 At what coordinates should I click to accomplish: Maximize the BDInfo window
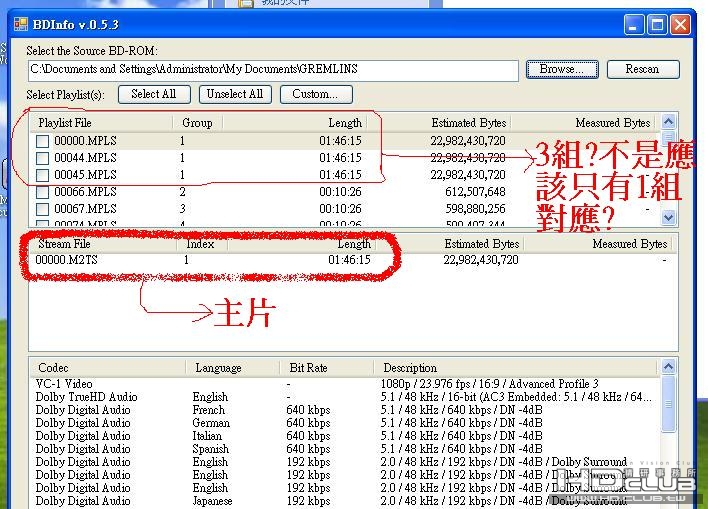pyautogui.click(x=657, y=24)
